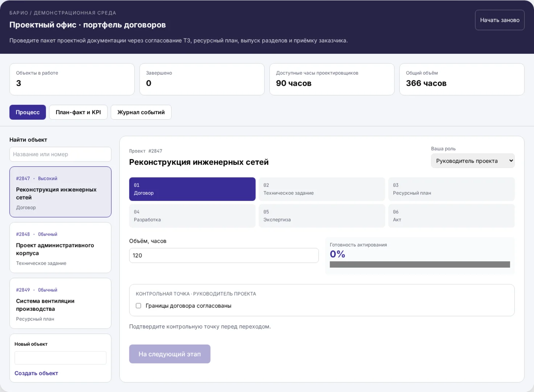Select stage 02 «Техническое задание»
This screenshot has height=392, width=534.
(322, 189)
